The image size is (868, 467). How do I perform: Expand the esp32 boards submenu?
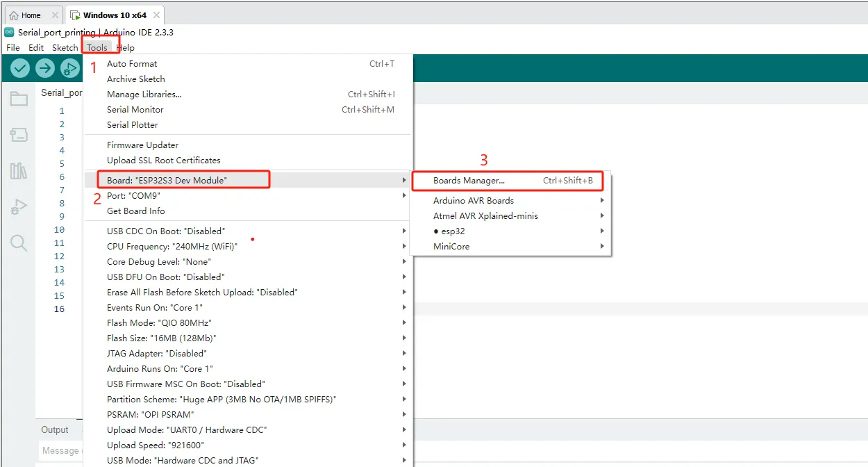(x=511, y=231)
